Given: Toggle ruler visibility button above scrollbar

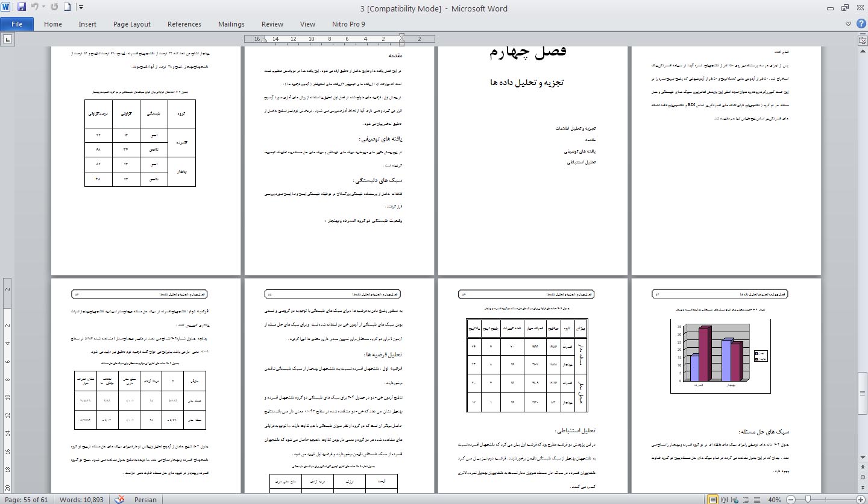Looking at the screenshot, I should [x=862, y=40].
